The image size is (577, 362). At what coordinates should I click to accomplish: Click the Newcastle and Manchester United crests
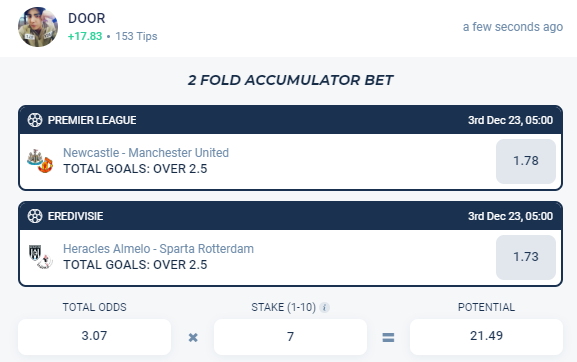click(40, 161)
